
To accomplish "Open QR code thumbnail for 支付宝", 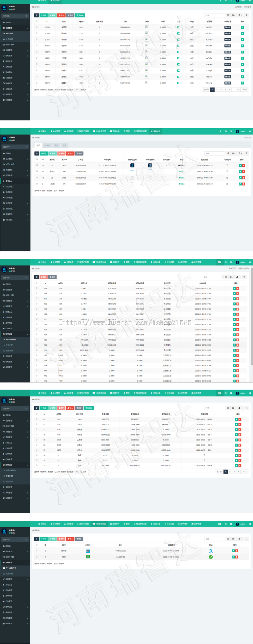I will coord(88,551).
